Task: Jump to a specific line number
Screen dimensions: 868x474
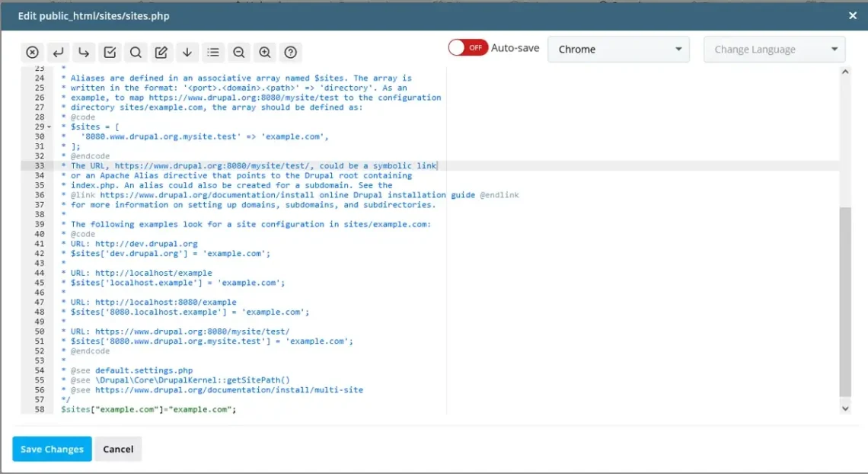Action: pos(187,52)
